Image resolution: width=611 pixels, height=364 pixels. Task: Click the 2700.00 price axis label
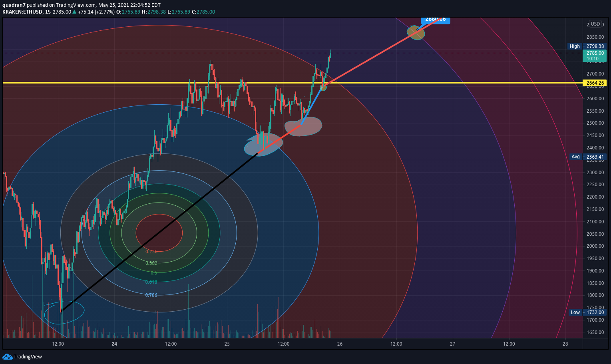pos(595,74)
